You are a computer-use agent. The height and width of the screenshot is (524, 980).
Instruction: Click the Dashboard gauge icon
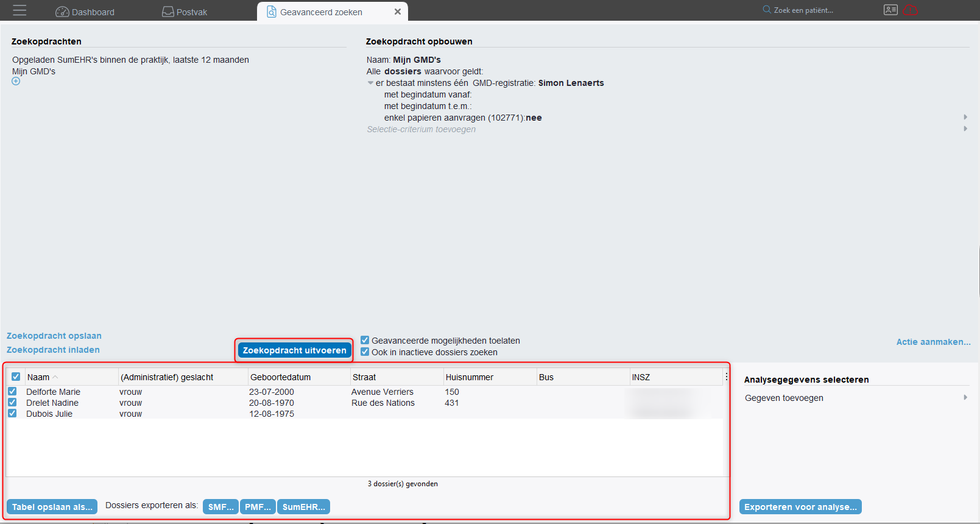62,12
